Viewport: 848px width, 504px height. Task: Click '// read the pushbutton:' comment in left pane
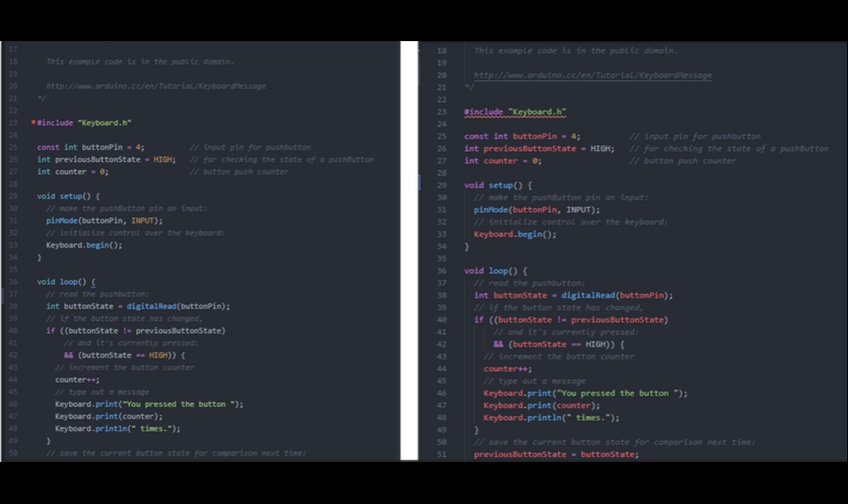97,294
